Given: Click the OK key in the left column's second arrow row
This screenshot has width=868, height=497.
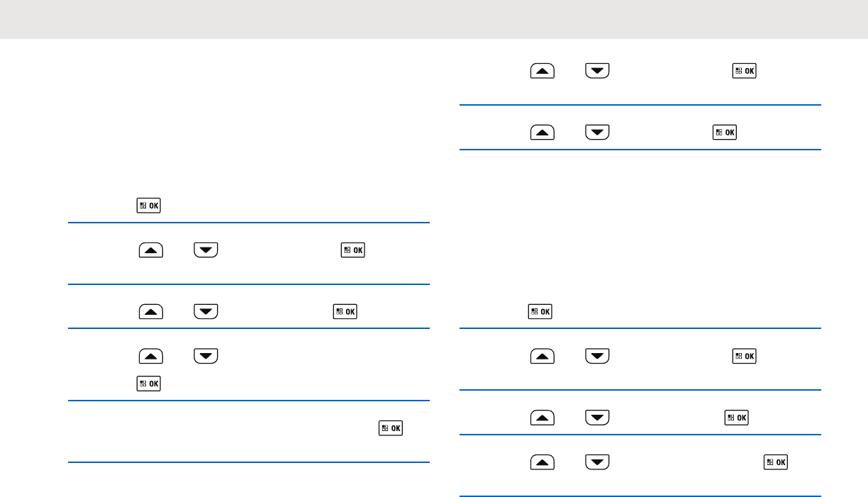Looking at the screenshot, I should pyautogui.click(x=345, y=311).
